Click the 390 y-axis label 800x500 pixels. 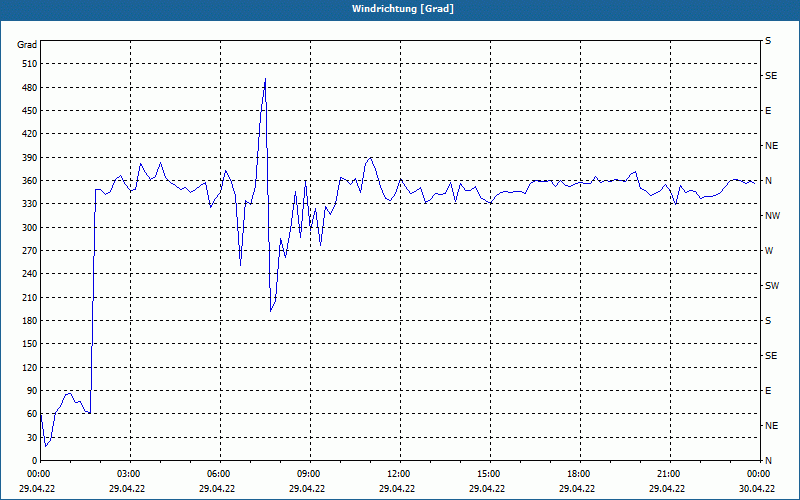tap(30, 158)
